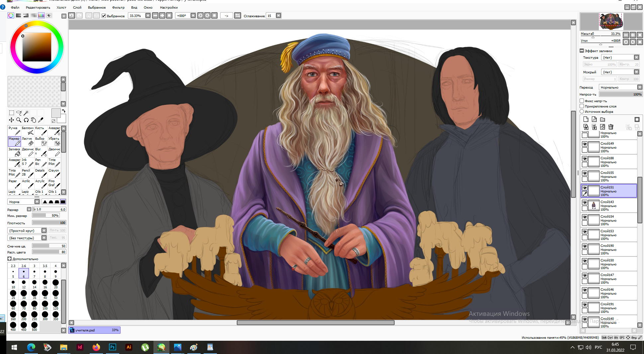Toggle the swatches panel button
Viewport: 644px width, 354px height.
click(x=41, y=16)
